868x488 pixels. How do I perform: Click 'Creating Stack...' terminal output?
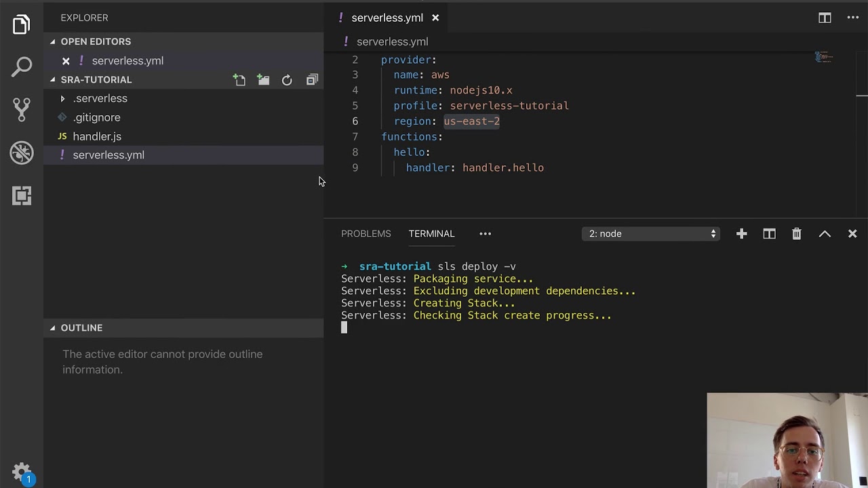464,303
